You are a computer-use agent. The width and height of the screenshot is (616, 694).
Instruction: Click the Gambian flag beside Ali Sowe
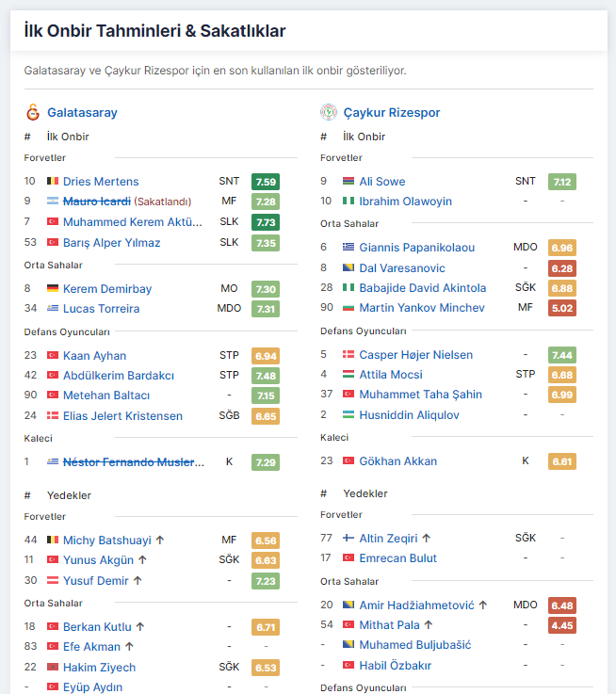[349, 181]
